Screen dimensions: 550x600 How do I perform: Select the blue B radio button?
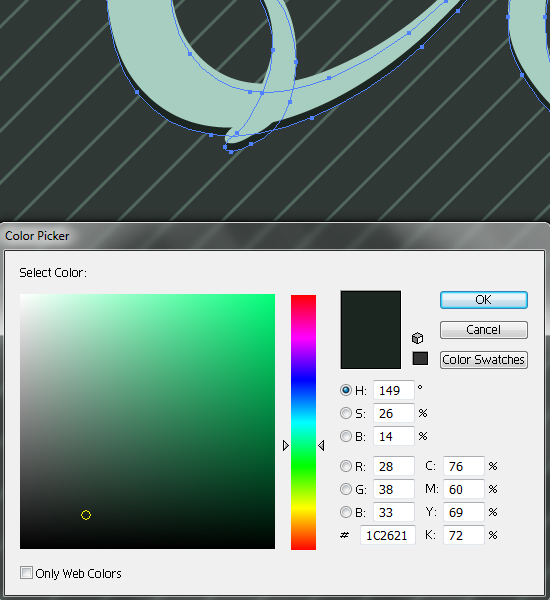[346, 512]
